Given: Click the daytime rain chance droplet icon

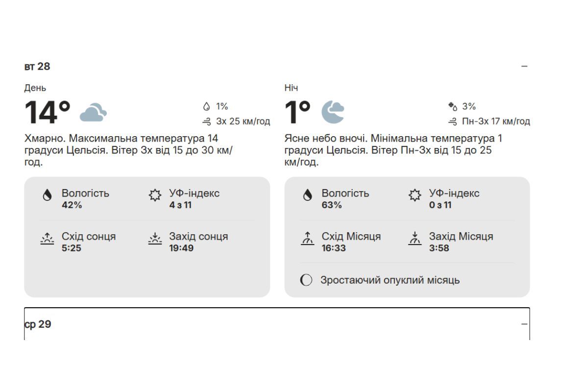Looking at the screenshot, I should coord(206,106).
